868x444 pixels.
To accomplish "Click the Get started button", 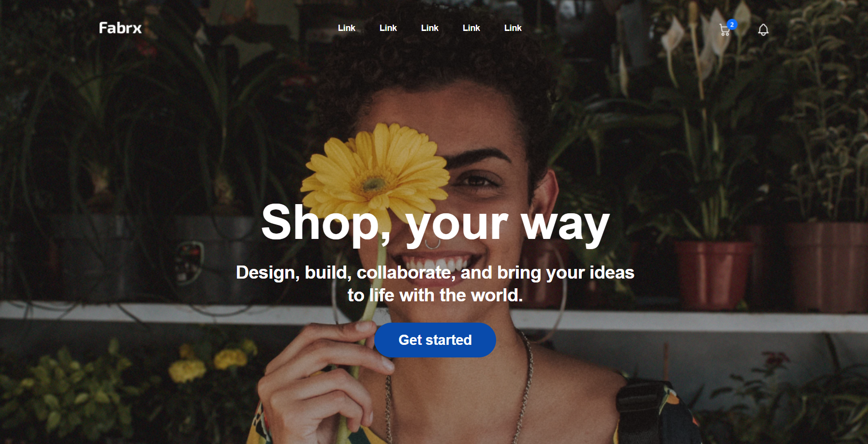I will [x=435, y=340].
